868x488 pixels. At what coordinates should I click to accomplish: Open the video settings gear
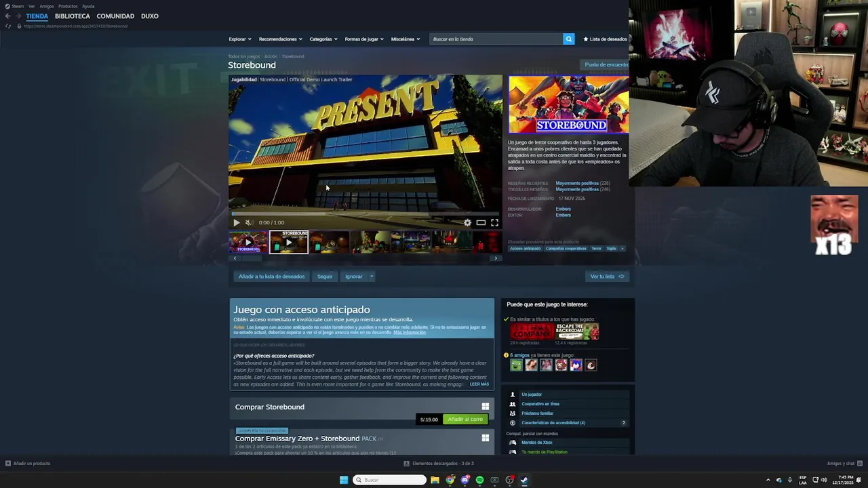pos(467,222)
